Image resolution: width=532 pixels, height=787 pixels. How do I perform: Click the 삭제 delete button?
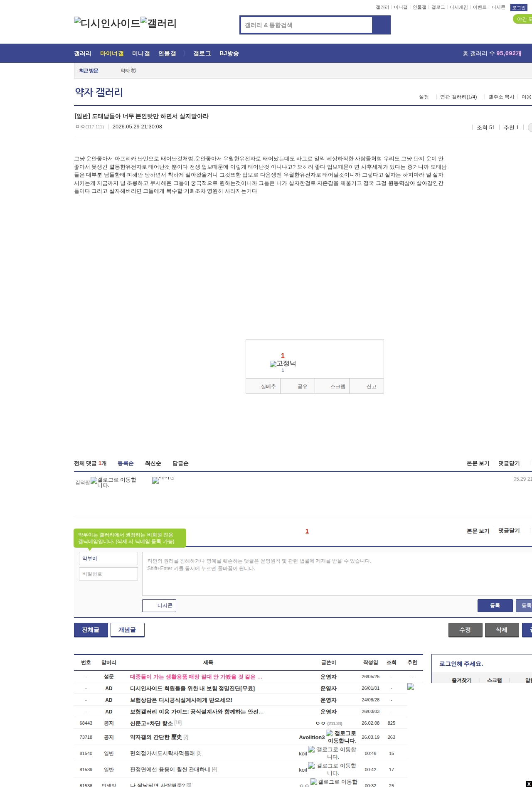(502, 630)
